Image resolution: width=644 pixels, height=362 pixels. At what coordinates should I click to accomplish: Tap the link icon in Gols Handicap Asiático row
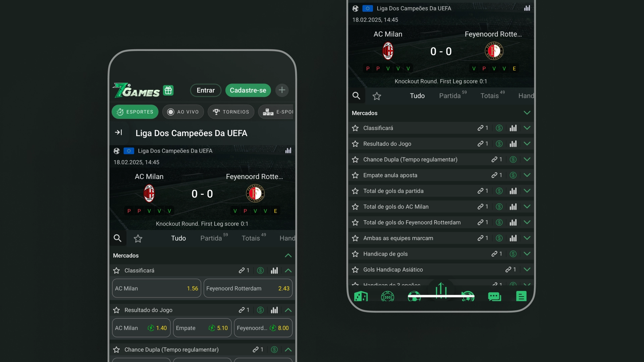click(508, 269)
